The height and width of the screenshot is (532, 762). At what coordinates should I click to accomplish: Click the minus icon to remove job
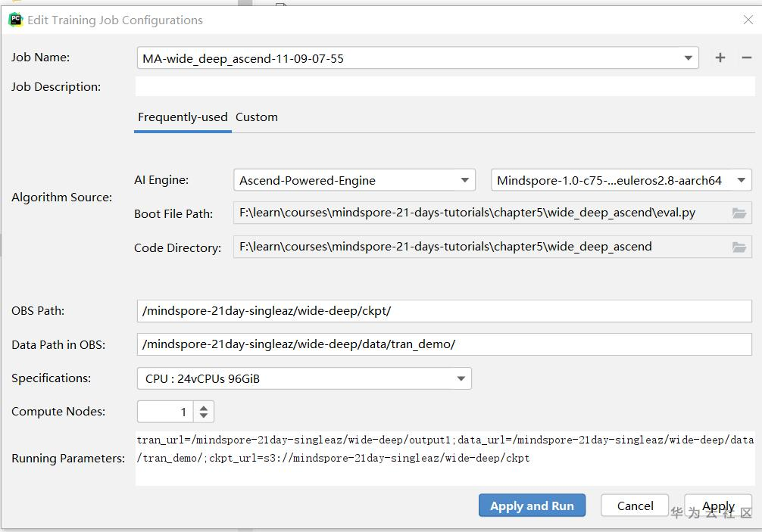746,58
